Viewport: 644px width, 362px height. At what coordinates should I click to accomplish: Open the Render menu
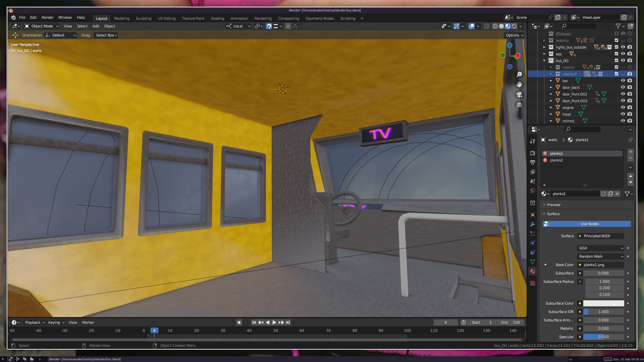[47, 17]
